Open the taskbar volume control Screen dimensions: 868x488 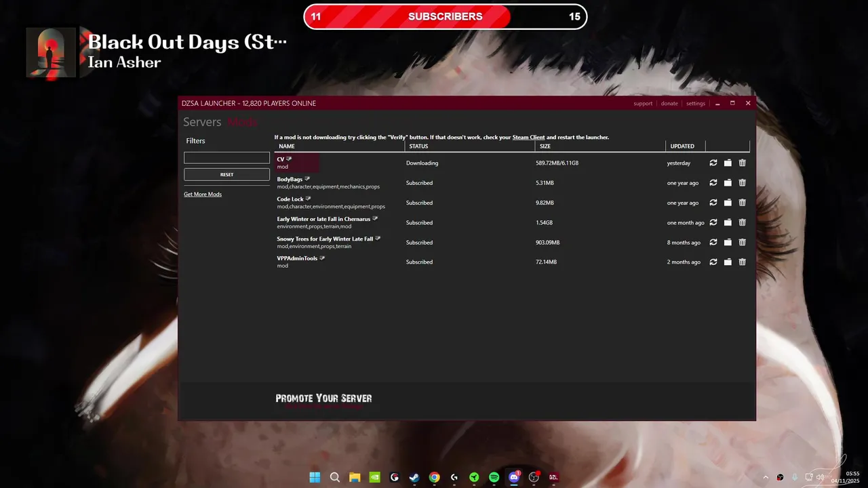click(x=820, y=477)
